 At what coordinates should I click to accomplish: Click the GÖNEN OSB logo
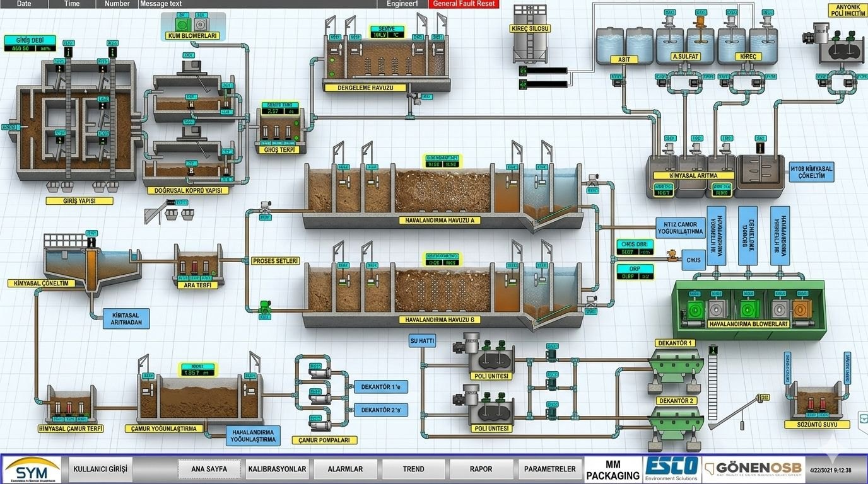(x=753, y=469)
